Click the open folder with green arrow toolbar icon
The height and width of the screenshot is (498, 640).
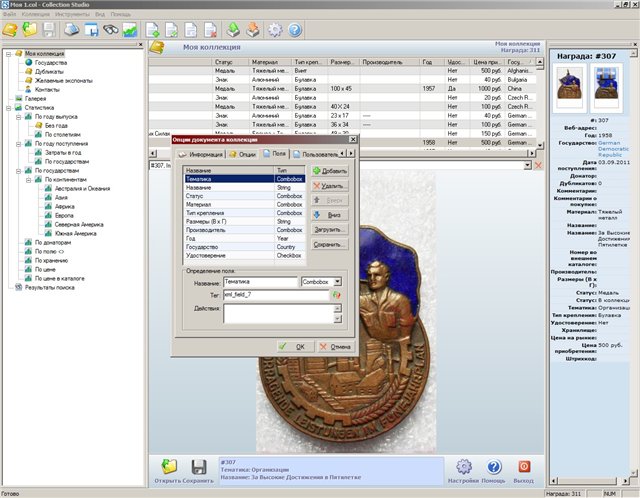click(x=29, y=29)
